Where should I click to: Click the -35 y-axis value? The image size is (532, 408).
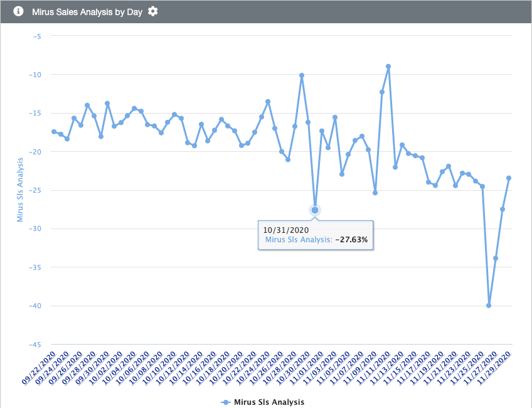35,267
